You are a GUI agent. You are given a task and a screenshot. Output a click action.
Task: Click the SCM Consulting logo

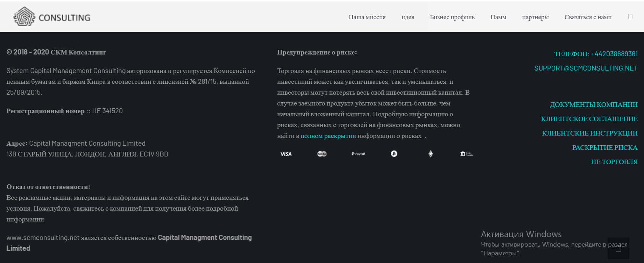click(x=52, y=17)
